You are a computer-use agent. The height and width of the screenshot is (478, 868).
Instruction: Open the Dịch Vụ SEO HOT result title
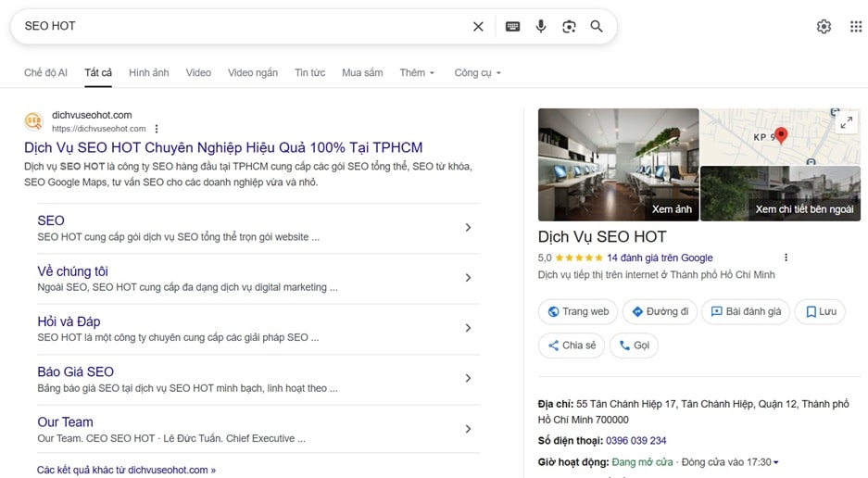223,147
